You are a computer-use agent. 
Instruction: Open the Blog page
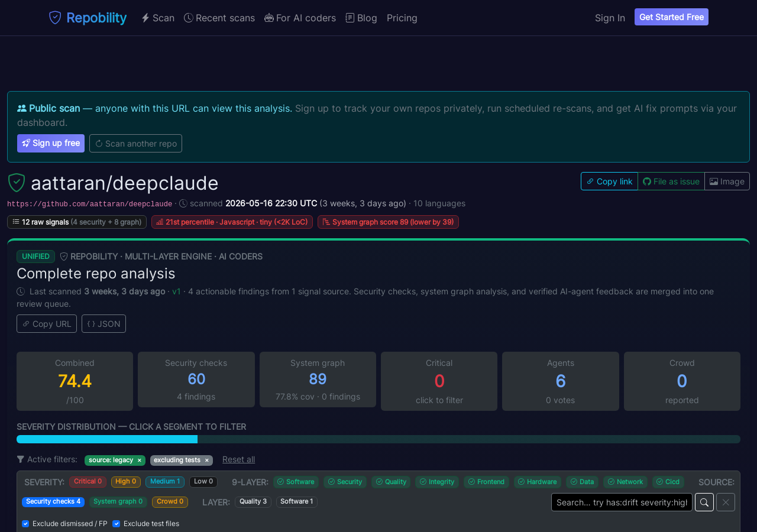click(x=361, y=18)
